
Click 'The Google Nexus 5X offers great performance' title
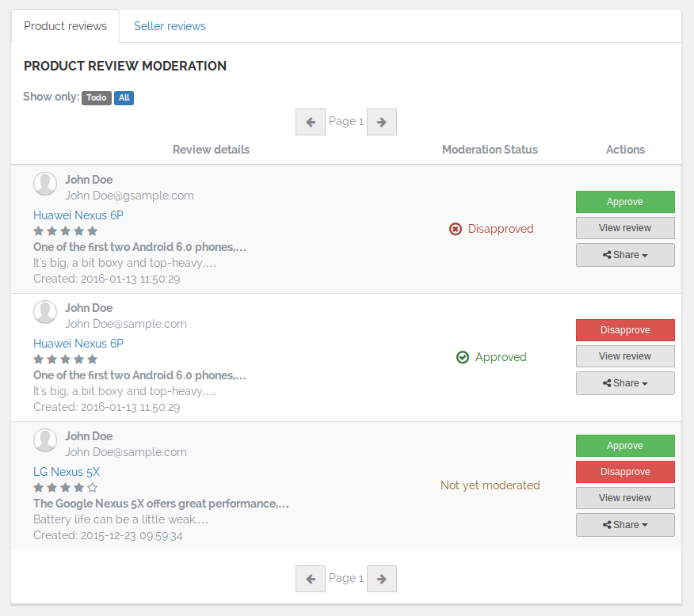[161, 504]
